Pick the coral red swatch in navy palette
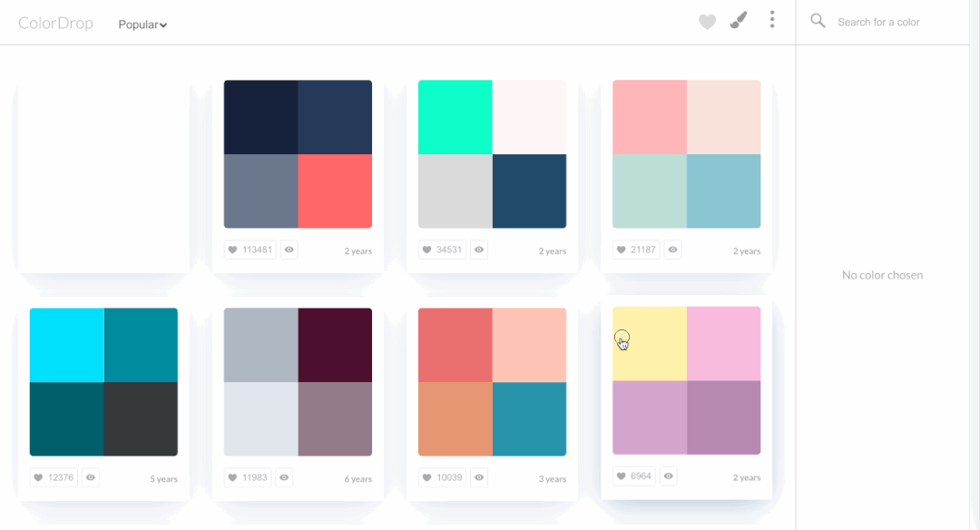980x530 pixels. pyautogui.click(x=335, y=191)
